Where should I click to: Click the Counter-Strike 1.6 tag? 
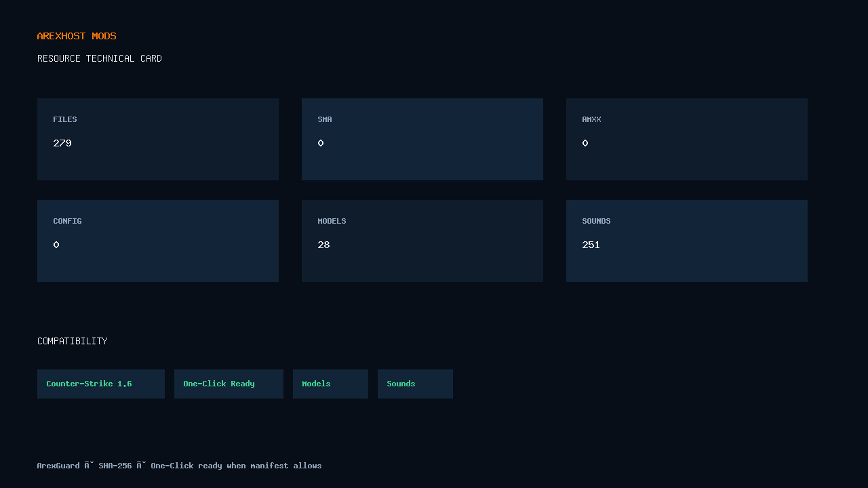coord(101,384)
